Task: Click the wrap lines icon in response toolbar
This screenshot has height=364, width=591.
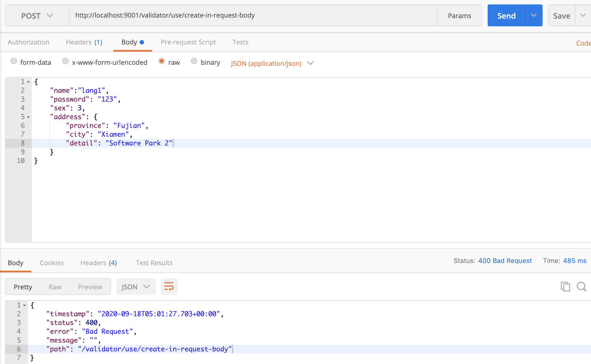Action: tap(169, 287)
